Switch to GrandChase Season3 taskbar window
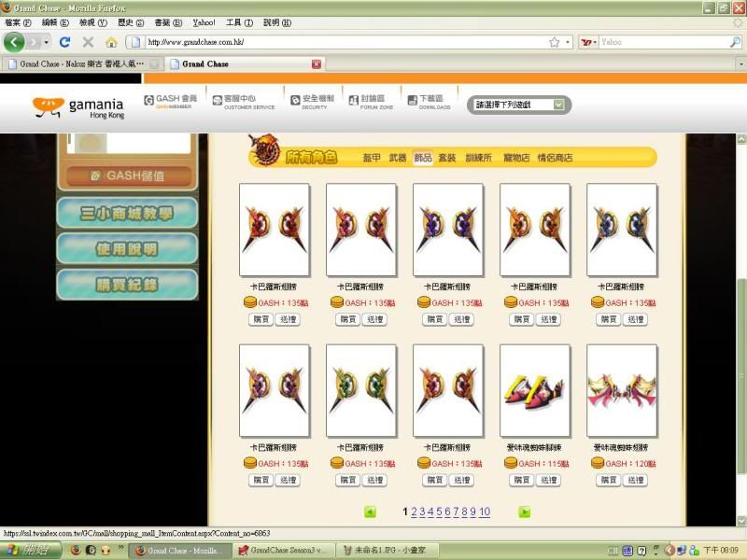The height and width of the screenshot is (560, 747). [283, 551]
